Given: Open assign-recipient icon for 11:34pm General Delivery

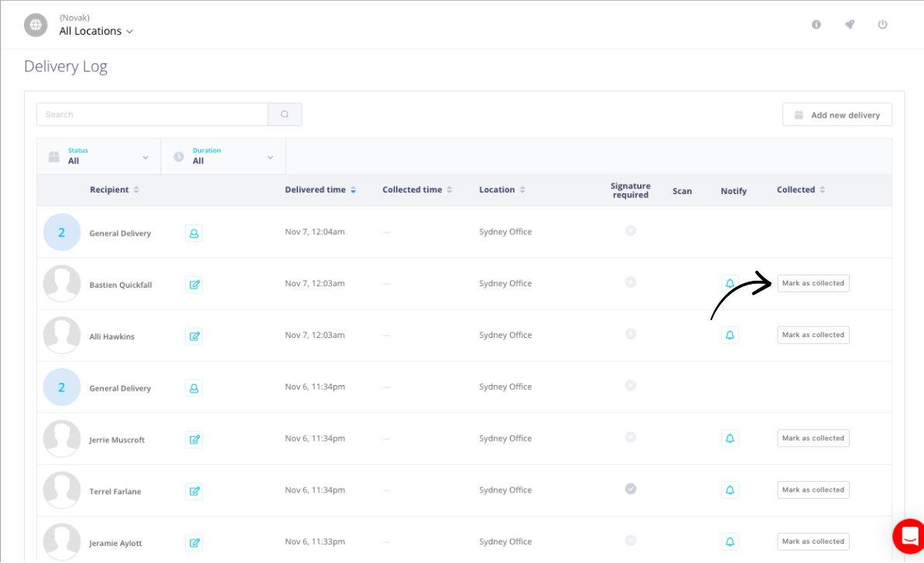Looking at the screenshot, I should (x=194, y=388).
